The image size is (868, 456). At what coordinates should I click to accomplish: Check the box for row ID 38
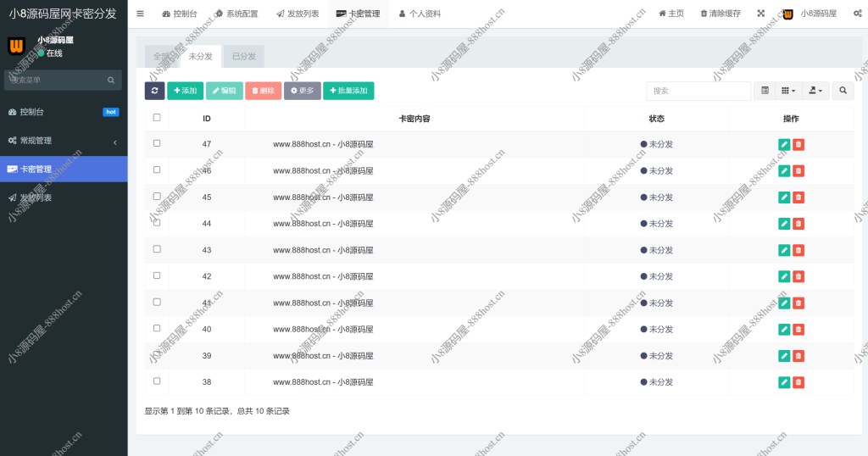coord(157,381)
